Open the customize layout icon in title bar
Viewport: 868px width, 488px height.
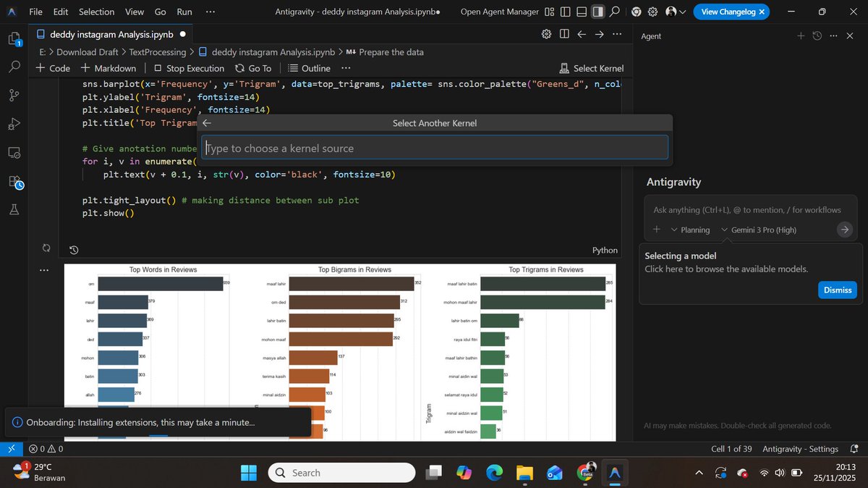point(550,12)
